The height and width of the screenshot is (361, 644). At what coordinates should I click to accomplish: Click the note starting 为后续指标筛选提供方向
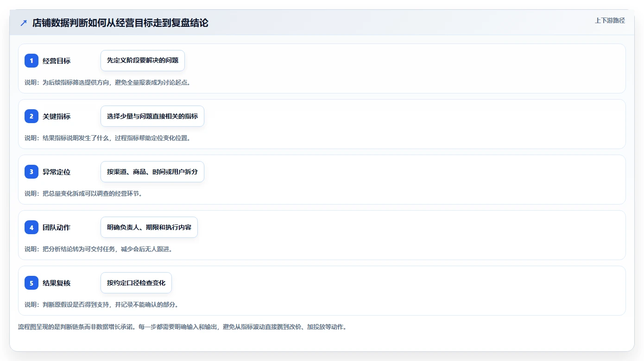tap(107, 82)
